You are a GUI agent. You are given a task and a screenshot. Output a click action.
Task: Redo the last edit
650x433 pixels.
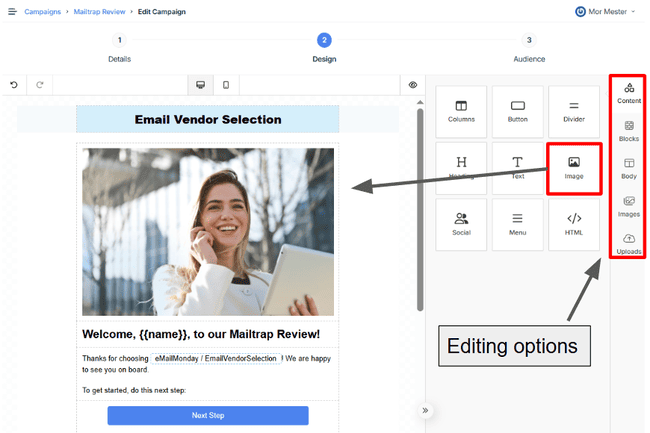[40, 85]
